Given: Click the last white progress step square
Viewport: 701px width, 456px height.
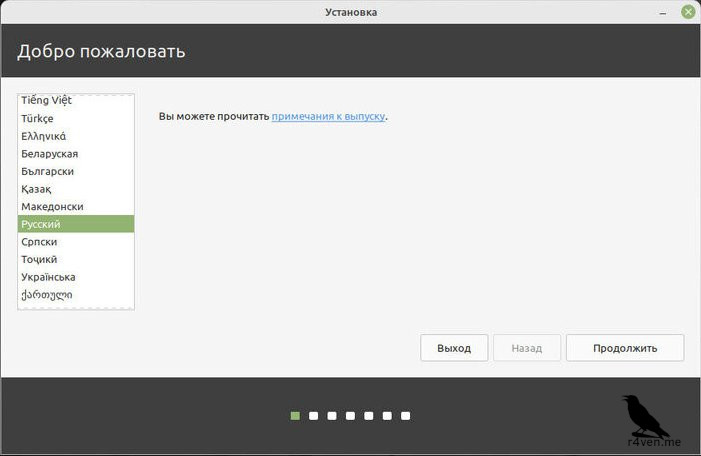Looking at the screenshot, I should 405,415.
